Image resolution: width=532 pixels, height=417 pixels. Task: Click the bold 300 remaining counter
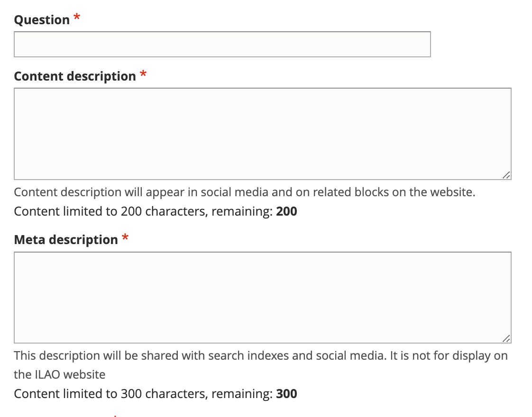pyautogui.click(x=287, y=394)
